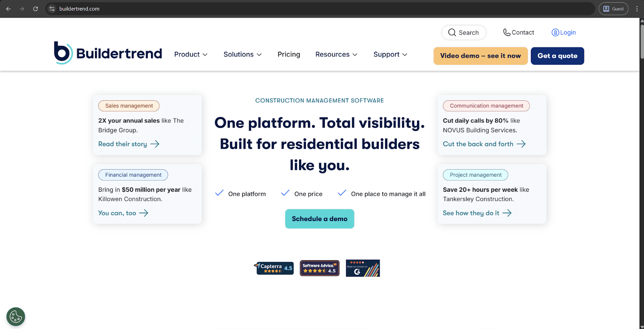The width and height of the screenshot is (644, 329).
Task: Click the Get a quote button
Action: point(557,56)
